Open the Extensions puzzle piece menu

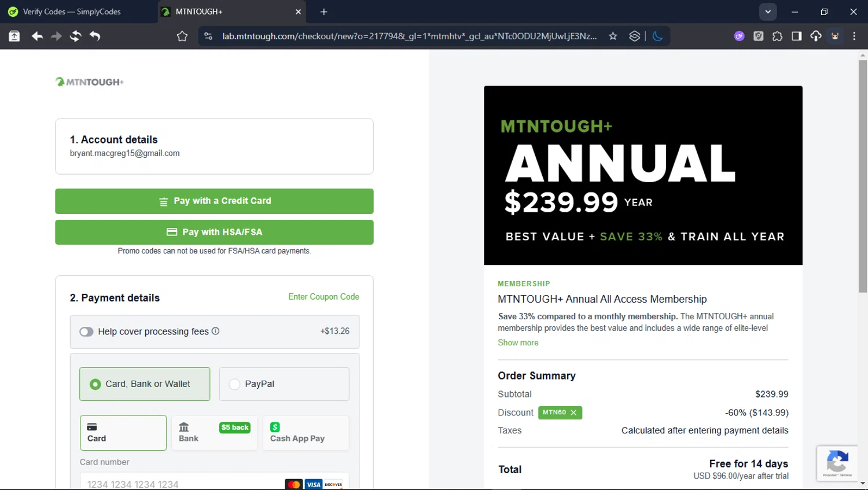click(x=778, y=36)
